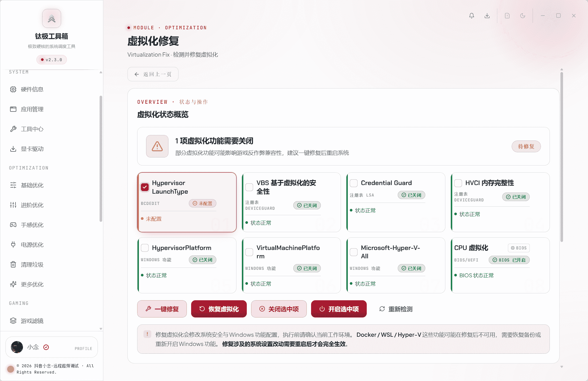This screenshot has width=588, height=381.
Task: Click the document alert icon in top bar
Action: (507, 16)
